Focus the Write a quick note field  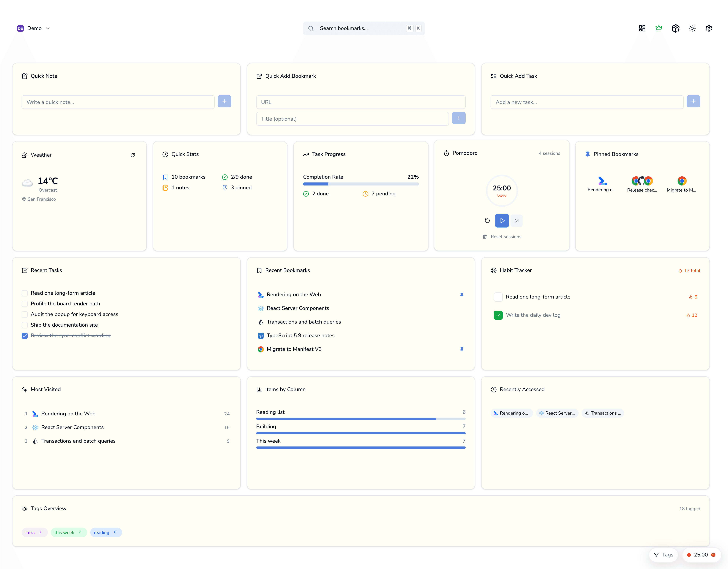click(x=118, y=102)
